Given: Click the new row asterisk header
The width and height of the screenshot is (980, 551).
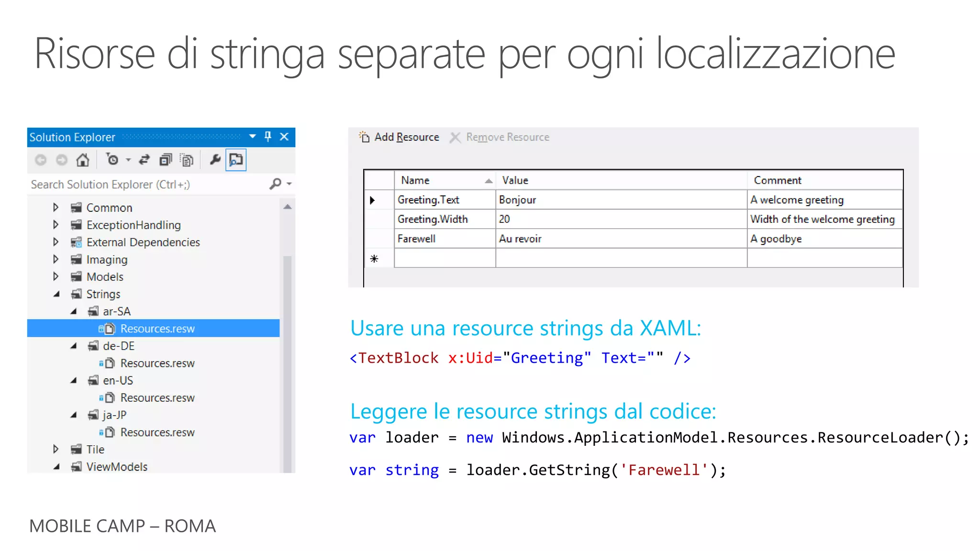Looking at the screenshot, I should click(x=379, y=258).
